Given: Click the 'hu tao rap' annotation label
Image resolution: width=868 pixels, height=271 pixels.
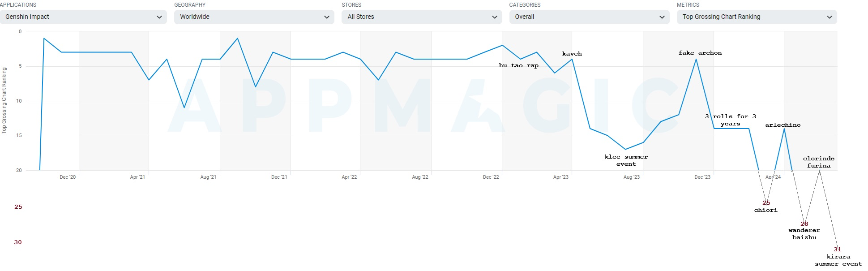Looking at the screenshot, I should pos(519,65).
